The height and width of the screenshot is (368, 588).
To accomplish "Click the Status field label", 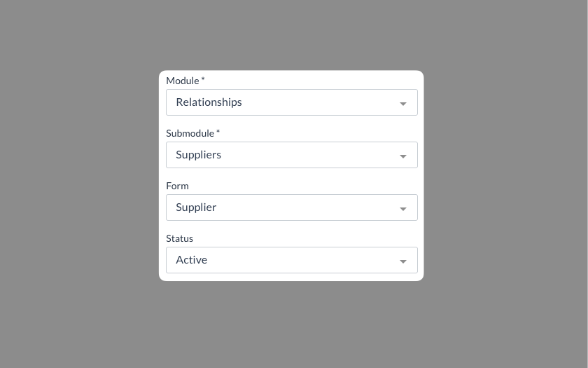I will (x=179, y=238).
